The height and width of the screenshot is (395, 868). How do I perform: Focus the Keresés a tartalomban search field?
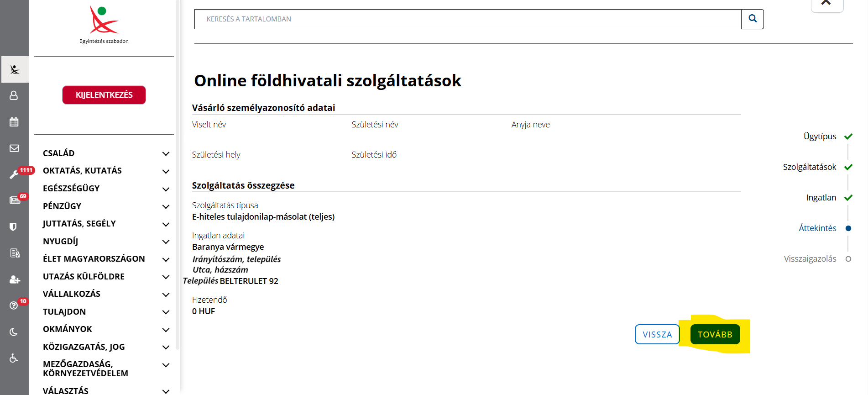(467, 19)
